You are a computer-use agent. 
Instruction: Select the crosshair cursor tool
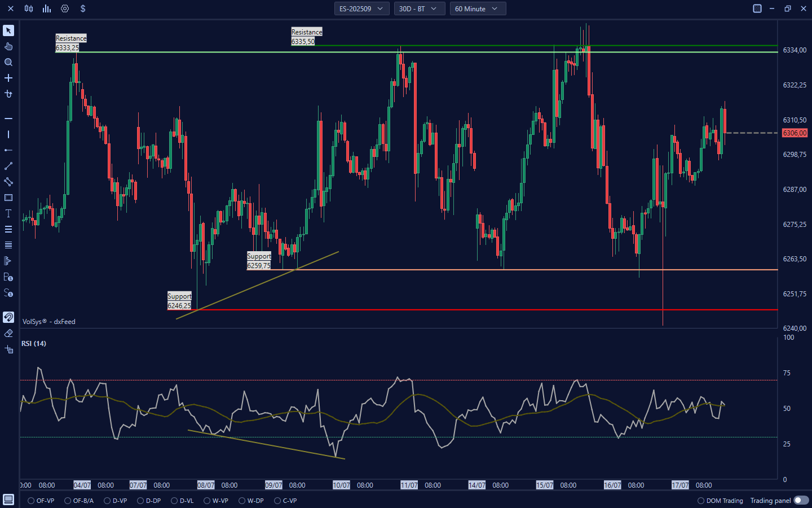pyautogui.click(x=8, y=78)
